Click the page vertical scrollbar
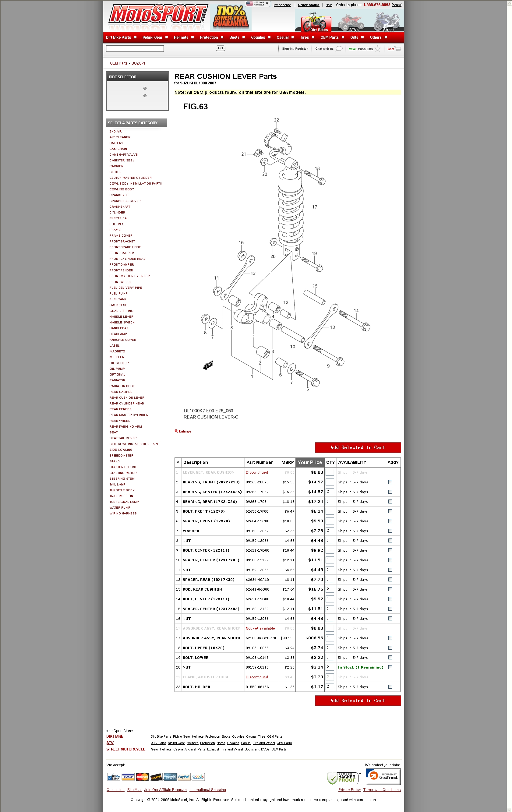The width and height of the screenshot is (512, 812). coord(509,406)
